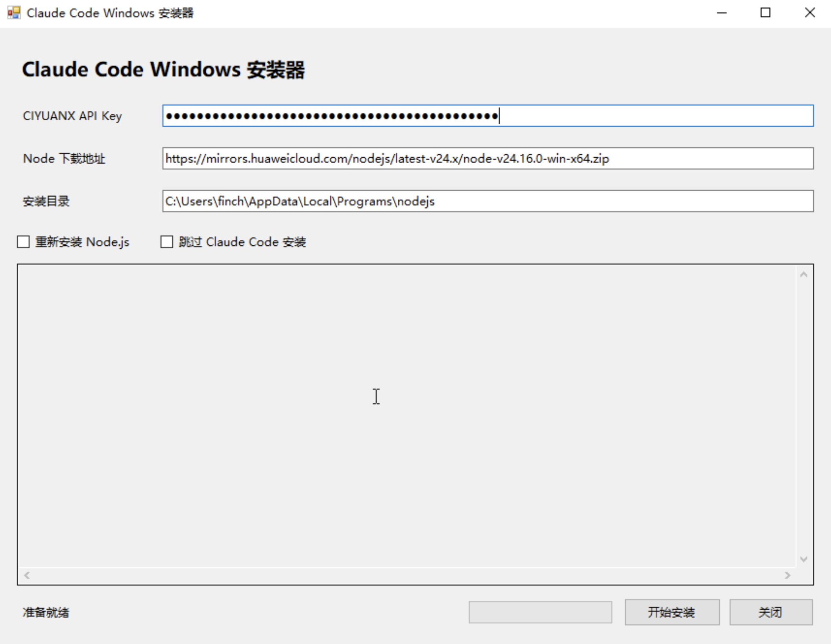The image size is (831, 644).
Task: Click the installer app icon in title bar
Action: click(14, 13)
